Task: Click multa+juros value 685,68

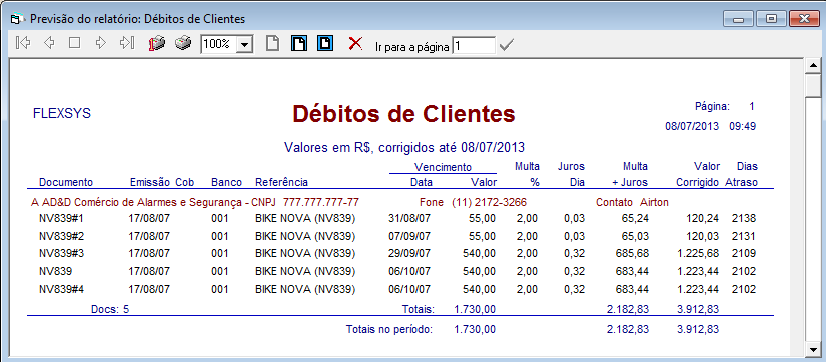Action: pos(632,253)
